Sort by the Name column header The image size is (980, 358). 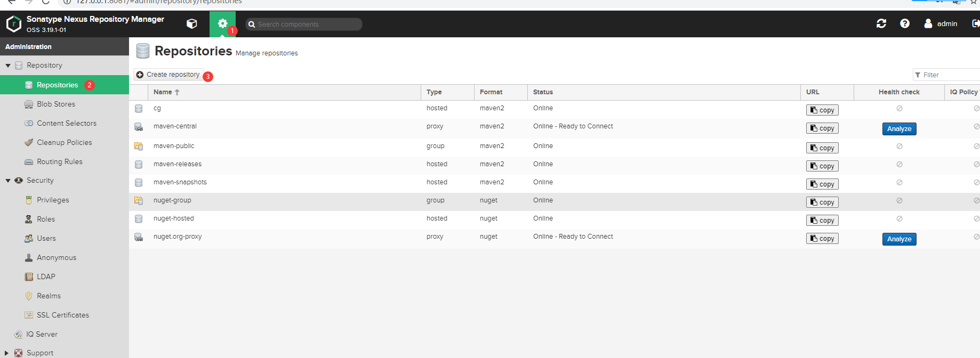pyautogui.click(x=284, y=92)
